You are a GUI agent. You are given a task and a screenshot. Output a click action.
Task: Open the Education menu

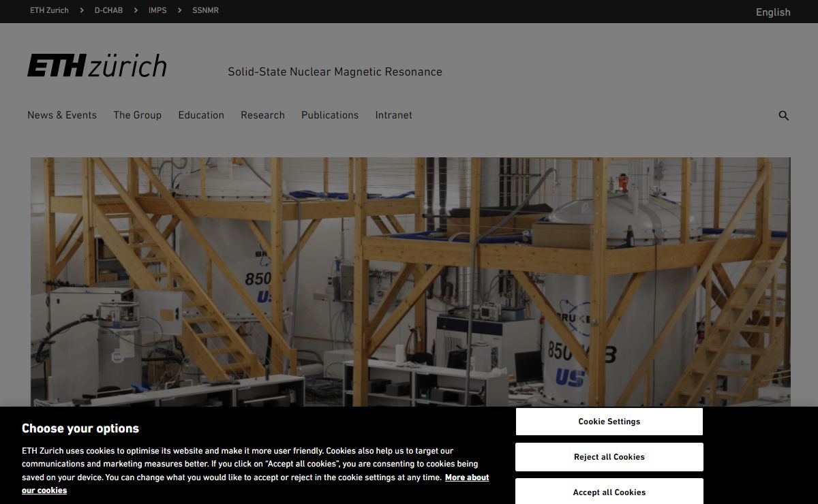click(201, 115)
